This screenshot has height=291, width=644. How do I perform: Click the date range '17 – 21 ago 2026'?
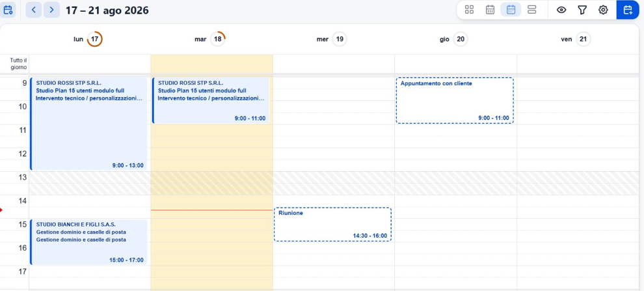coord(107,10)
